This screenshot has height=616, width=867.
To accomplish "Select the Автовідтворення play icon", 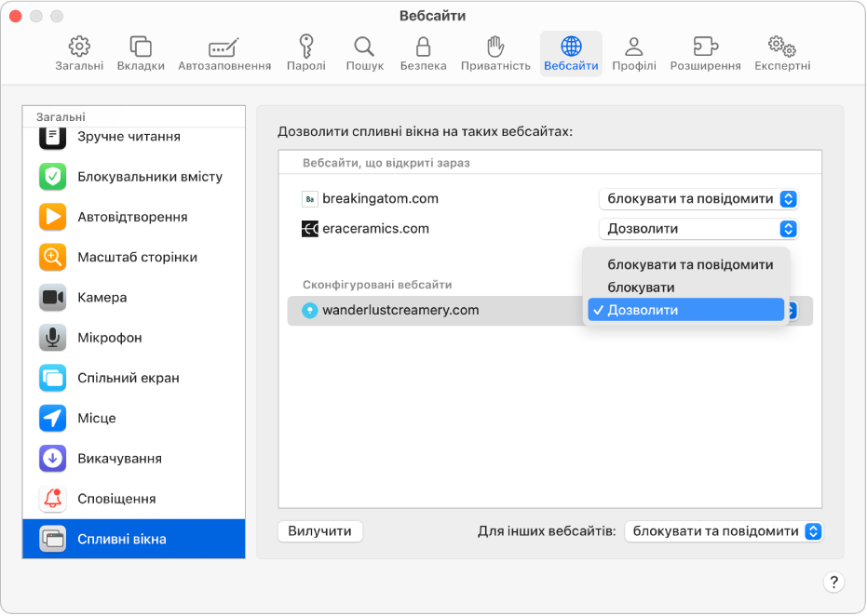I will (x=52, y=217).
